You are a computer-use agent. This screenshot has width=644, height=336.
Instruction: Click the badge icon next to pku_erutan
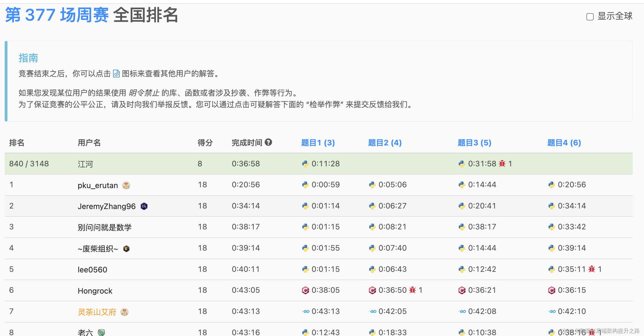126,185
